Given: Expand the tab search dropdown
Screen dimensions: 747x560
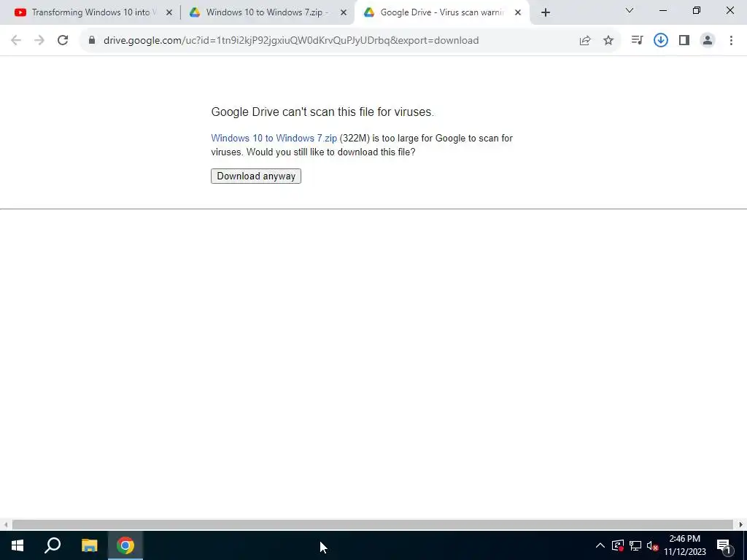Looking at the screenshot, I should (x=630, y=10).
